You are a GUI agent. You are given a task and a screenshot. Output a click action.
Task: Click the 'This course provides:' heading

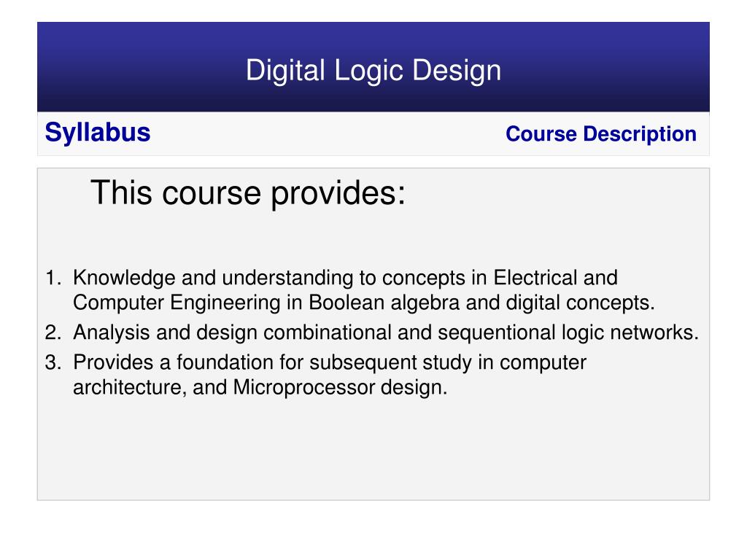[x=248, y=192]
